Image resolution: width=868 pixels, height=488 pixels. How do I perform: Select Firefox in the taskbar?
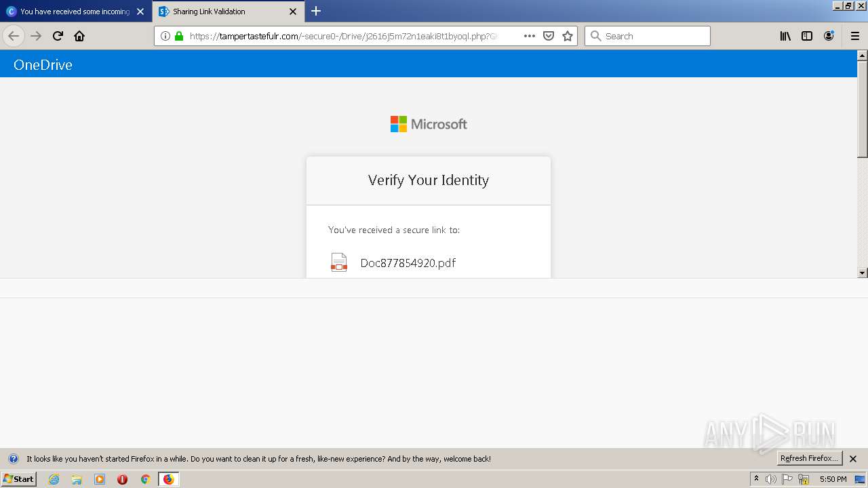pos(168,479)
